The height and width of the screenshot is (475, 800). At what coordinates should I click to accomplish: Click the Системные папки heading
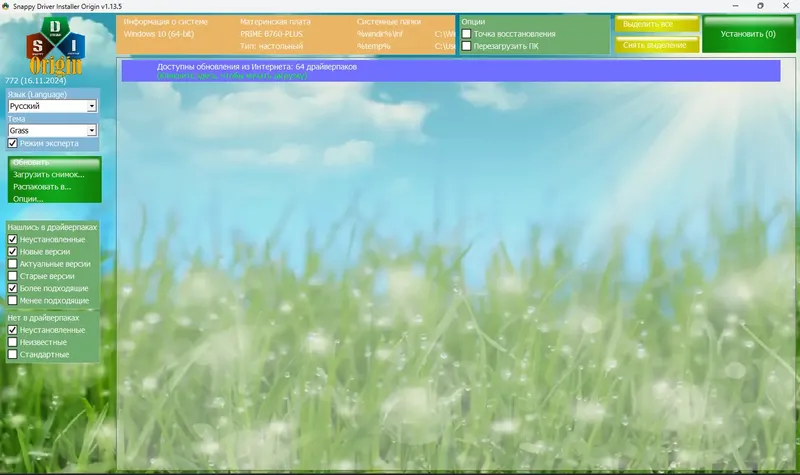pyautogui.click(x=389, y=21)
